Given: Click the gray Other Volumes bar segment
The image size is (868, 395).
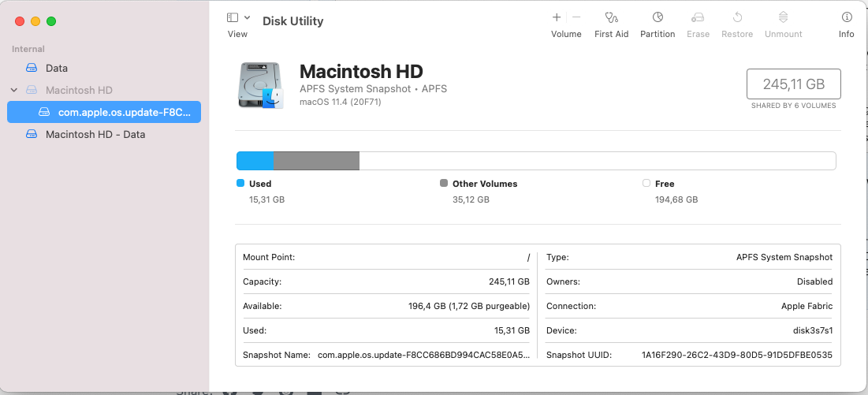Looking at the screenshot, I should point(317,160).
